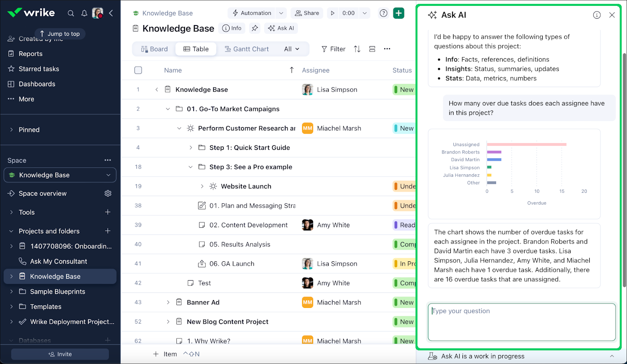
Task: Expand the Banner Ad project row
Action: click(x=168, y=302)
